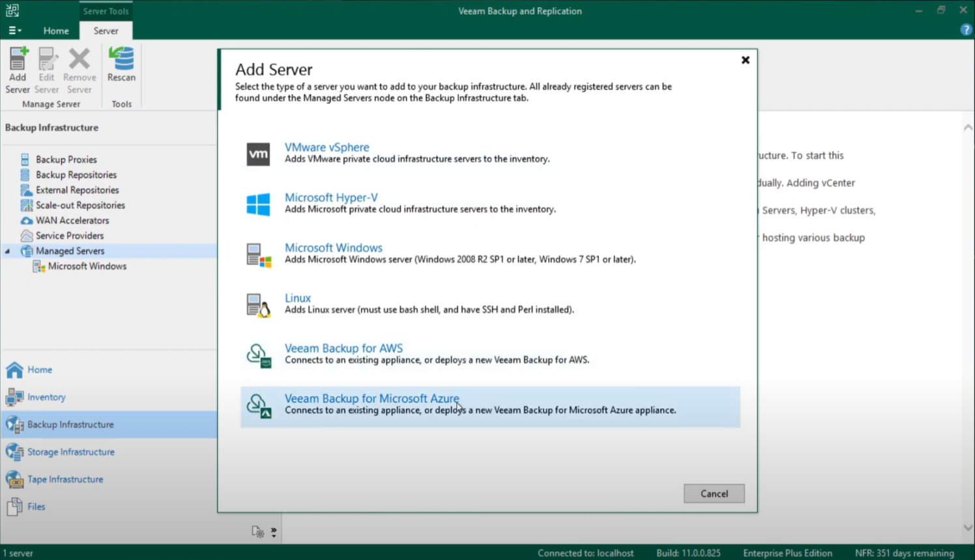Choose the VMware vSphere link

(327, 147)
